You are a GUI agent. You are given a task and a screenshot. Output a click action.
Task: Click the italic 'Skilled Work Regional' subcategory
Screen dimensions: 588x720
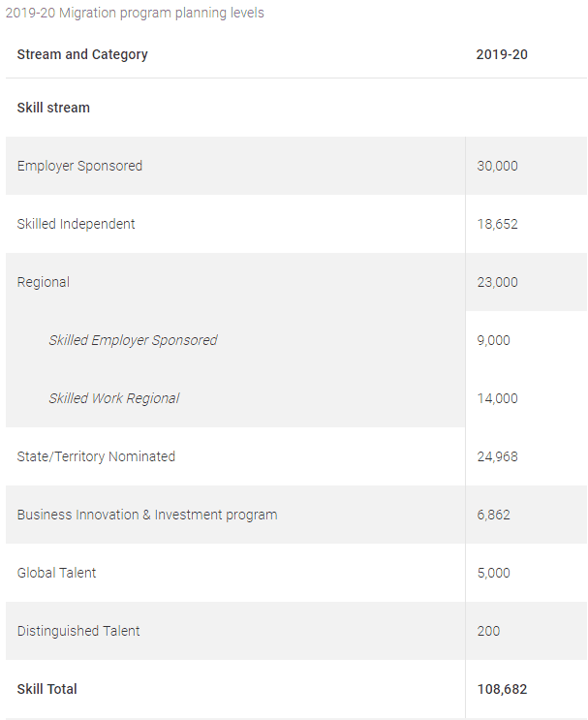[x=114, y=398]
